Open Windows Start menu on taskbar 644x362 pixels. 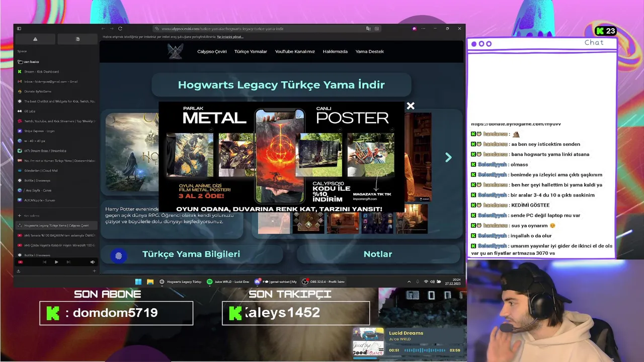coord(138,282)
